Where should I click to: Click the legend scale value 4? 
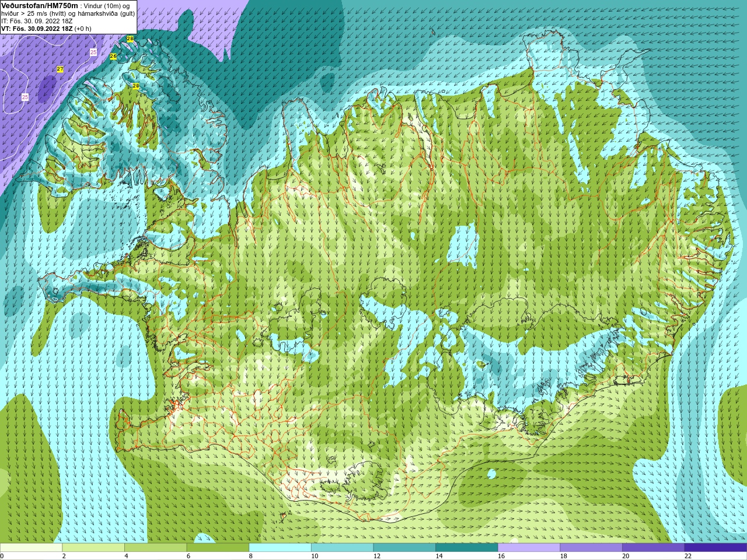click(x=126, y=556)
